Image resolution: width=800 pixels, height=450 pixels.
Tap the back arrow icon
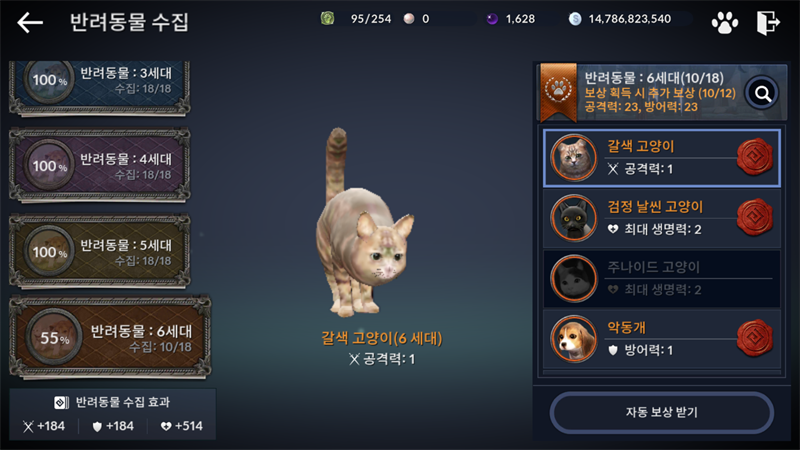(x=30, y=22)
